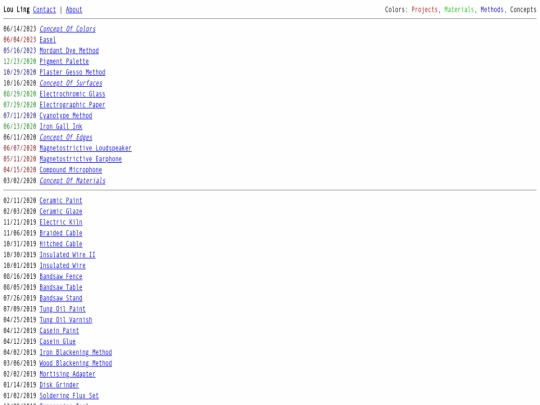Click the date 11/21/2019
The height and width of the screenshot is (405, 540).
pyautogui.click(x=20, y=222)
